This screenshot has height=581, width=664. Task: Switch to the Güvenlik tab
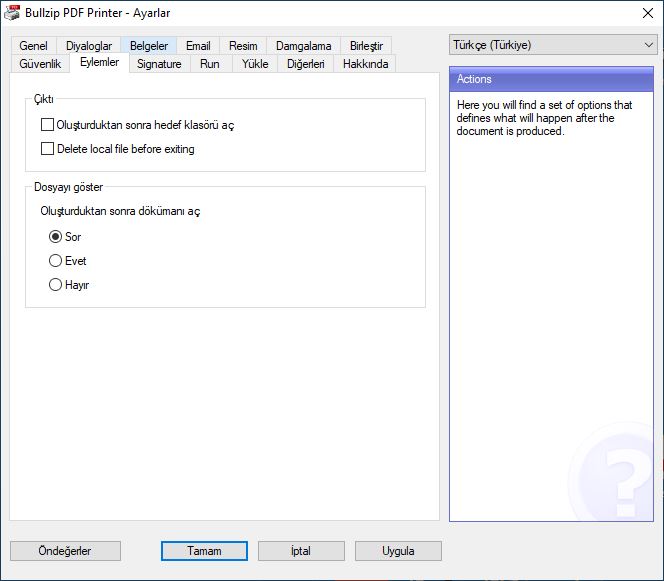click(x=40, y=64)
